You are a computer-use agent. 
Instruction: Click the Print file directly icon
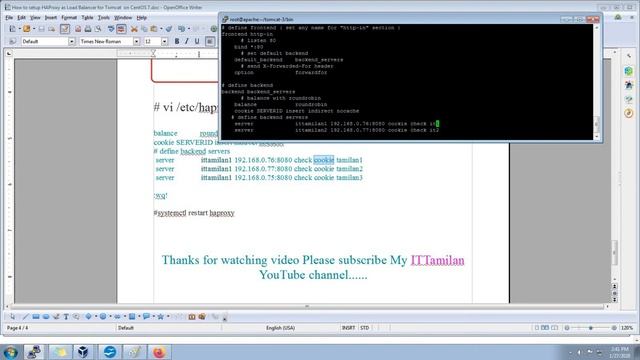pos(88,29)
